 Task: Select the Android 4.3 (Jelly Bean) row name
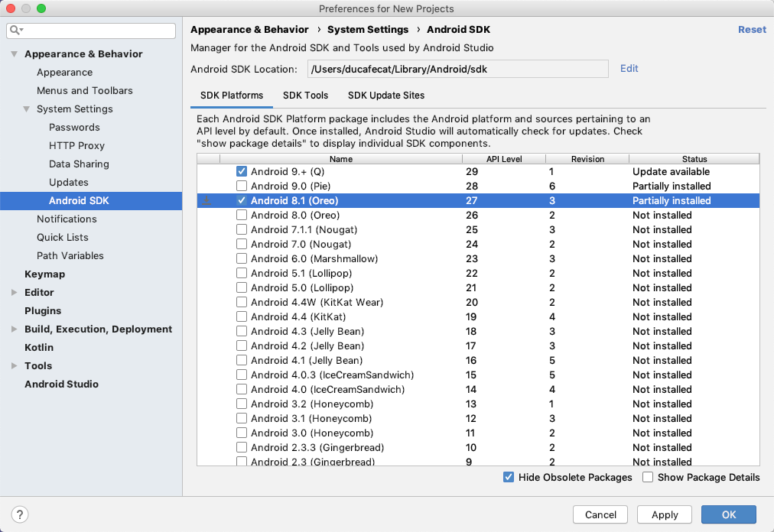[307, 332]
